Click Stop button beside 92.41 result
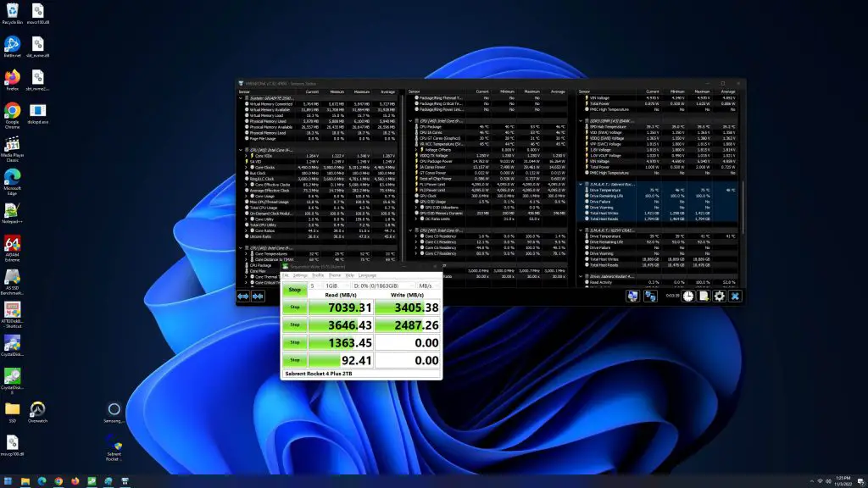Screen dimensions: 868x488 294,360
